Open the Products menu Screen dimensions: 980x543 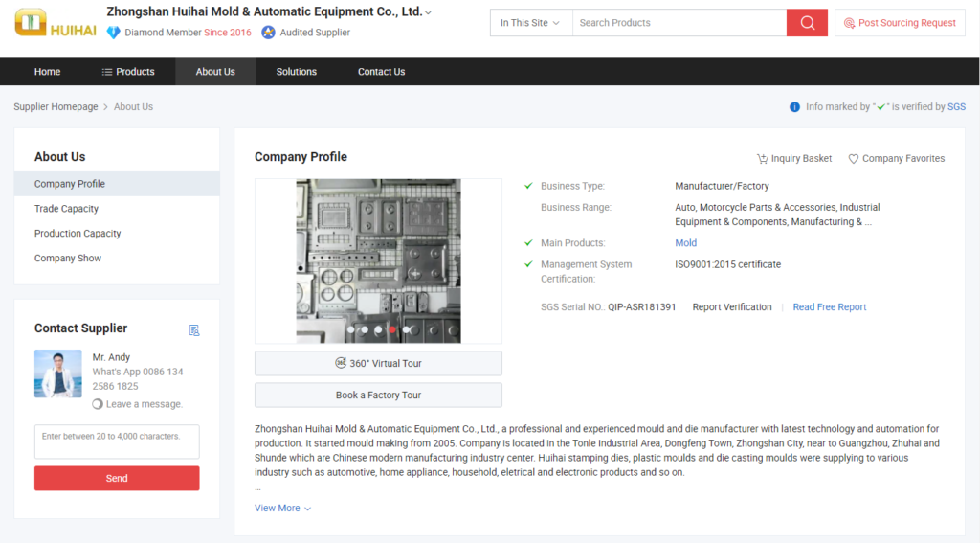click(x=128, y=71)
